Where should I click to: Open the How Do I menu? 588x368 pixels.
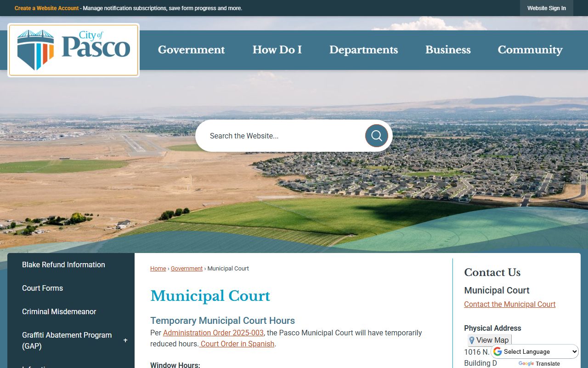[x=277, y=50]
